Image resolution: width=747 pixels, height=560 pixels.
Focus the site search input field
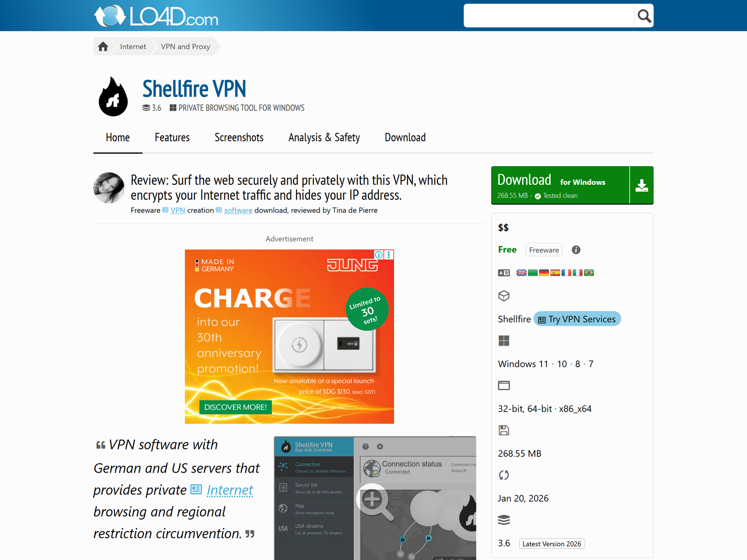click(x=549, y=16)
